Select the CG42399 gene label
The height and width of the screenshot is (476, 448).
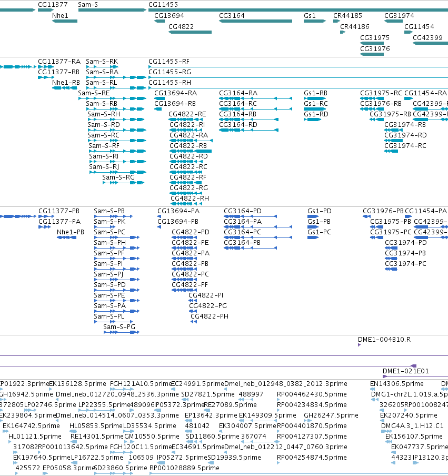point(427,37)
